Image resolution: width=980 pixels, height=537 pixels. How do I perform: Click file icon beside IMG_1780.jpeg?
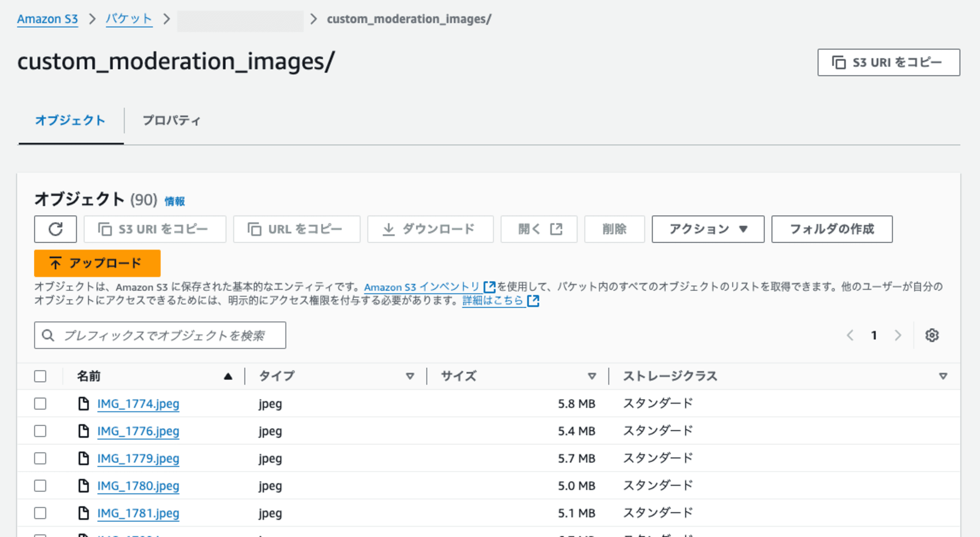pos(84,486)
